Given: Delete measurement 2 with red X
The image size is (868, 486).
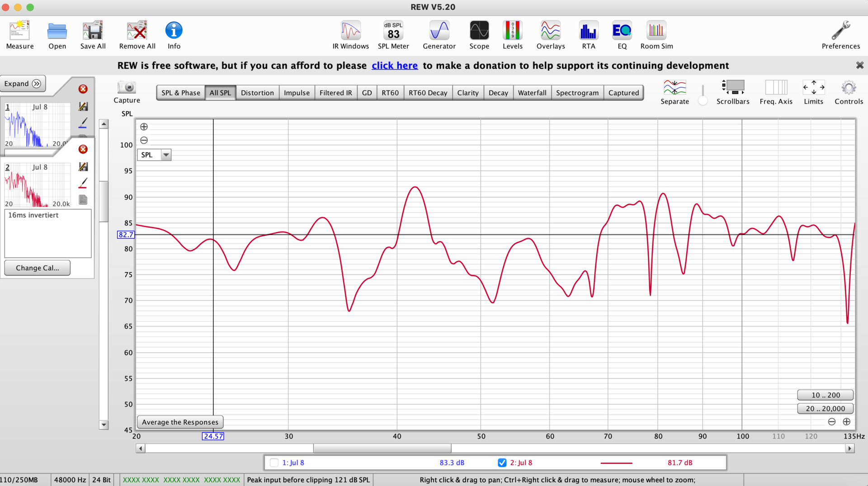Looking at the screenshot, I should point(83,149).
